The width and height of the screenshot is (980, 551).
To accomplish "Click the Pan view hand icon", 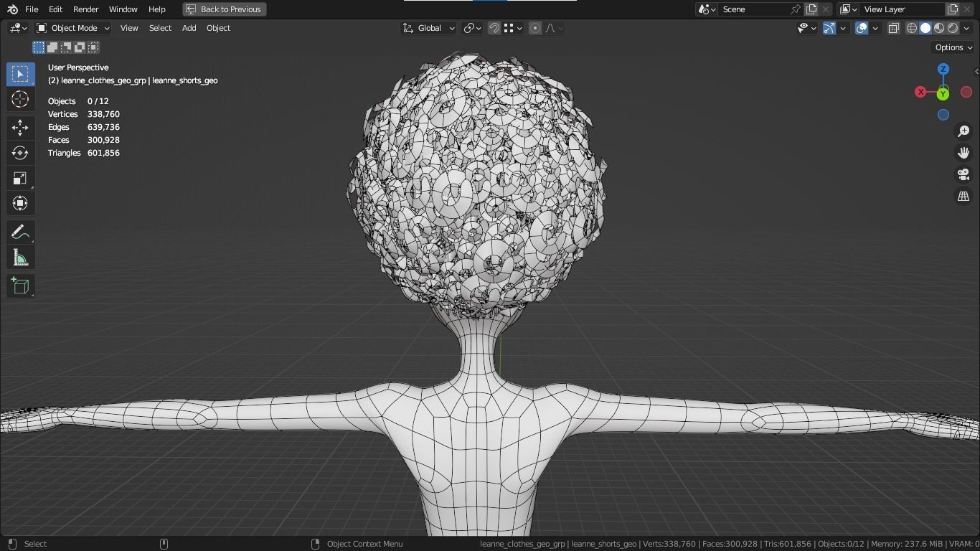I will pos(963,153).
